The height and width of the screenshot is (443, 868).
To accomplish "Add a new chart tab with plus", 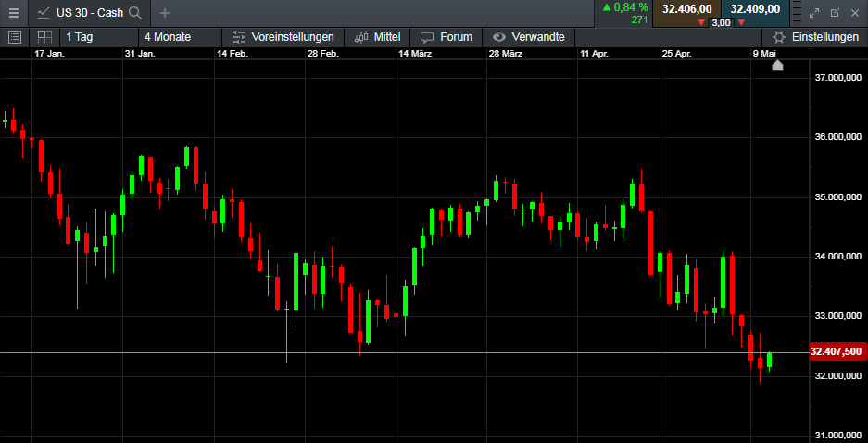I will [165, 13].
